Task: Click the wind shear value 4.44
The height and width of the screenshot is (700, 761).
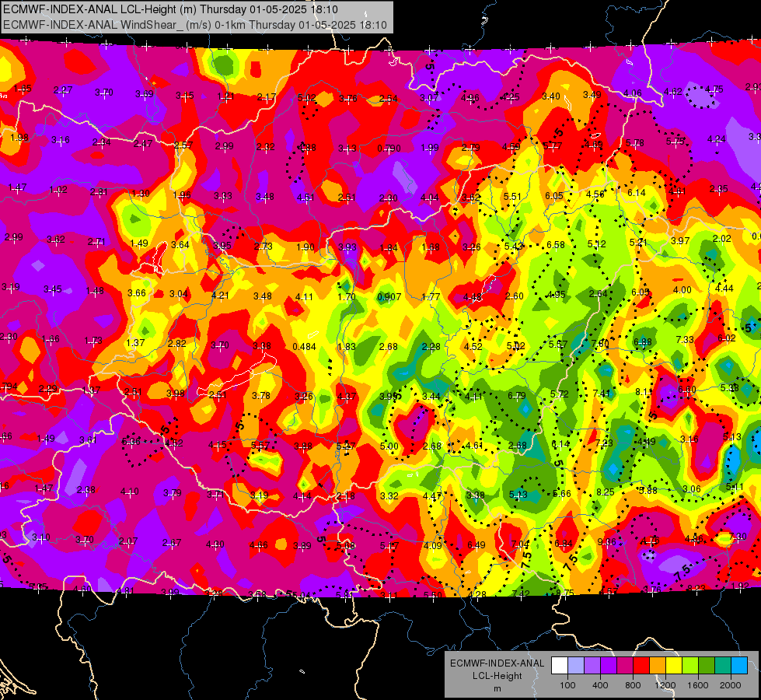Action: (724, 289)
